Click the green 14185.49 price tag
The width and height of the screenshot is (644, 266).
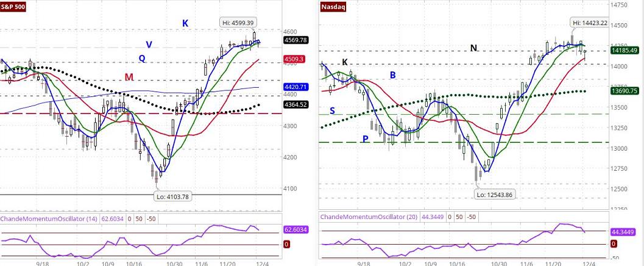[624, 50]
